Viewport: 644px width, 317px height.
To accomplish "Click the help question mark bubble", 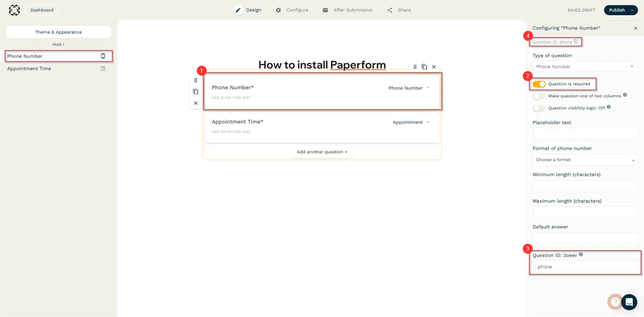I will pos(615,302).
